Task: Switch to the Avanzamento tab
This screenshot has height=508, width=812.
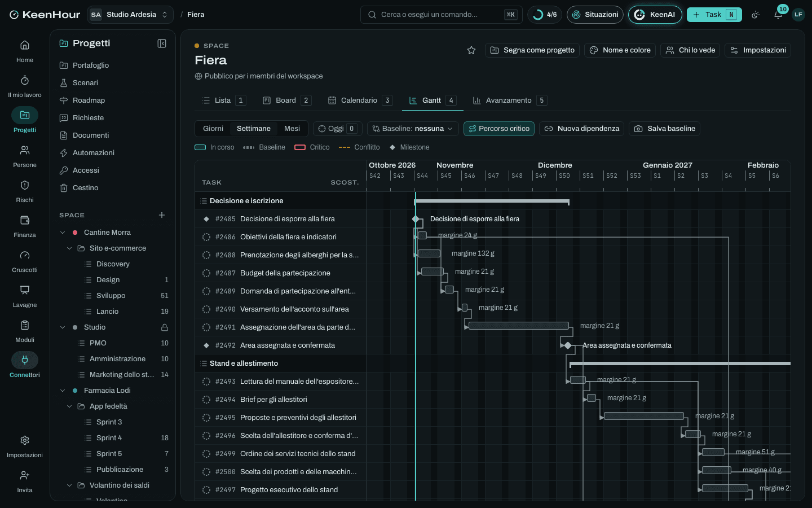Action: 509,100
